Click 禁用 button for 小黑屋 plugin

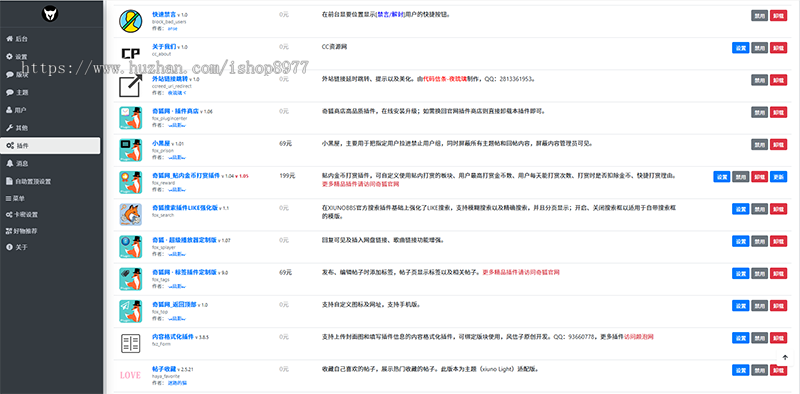(759, 144)
